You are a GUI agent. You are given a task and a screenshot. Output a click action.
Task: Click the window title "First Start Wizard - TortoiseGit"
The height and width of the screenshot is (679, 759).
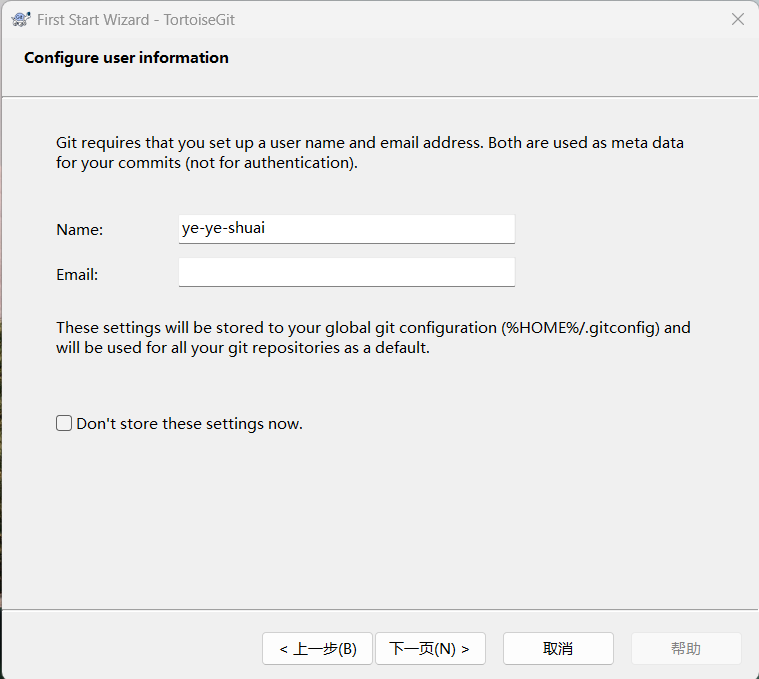tap(136, 20)
